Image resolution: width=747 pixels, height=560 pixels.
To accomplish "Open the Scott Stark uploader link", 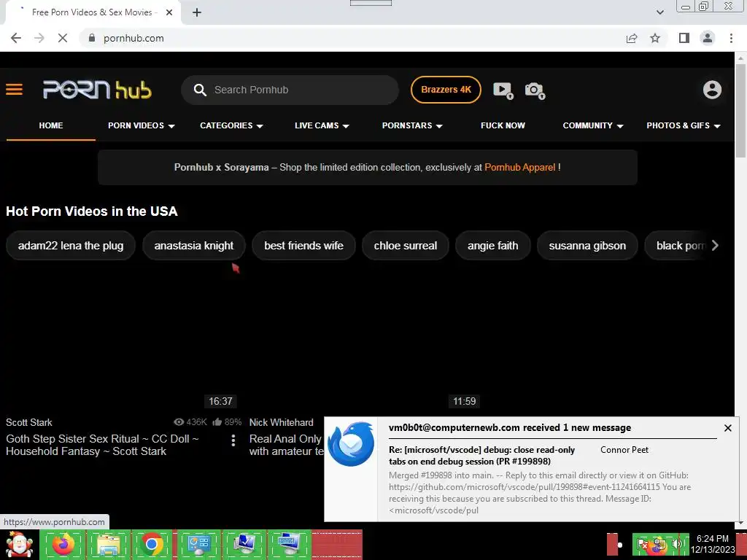I will coord(29,422).
